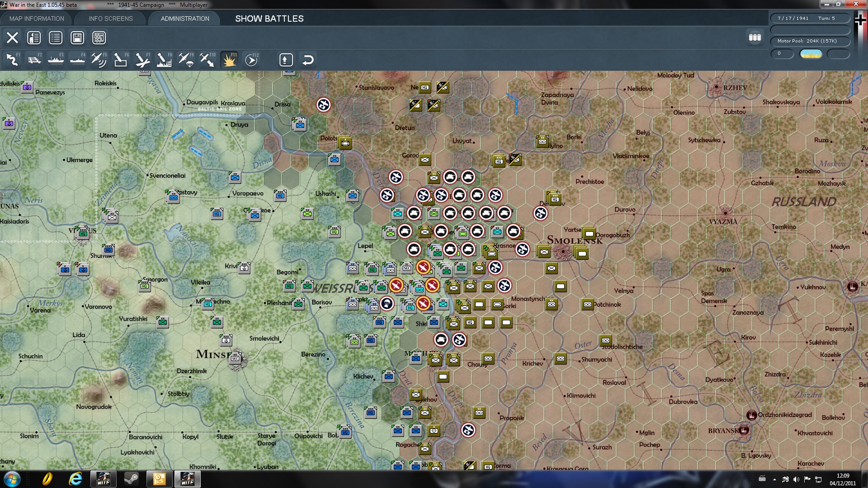Click the three-barrel supply icon
868x488 pixels.
click(x=755, y=38)
